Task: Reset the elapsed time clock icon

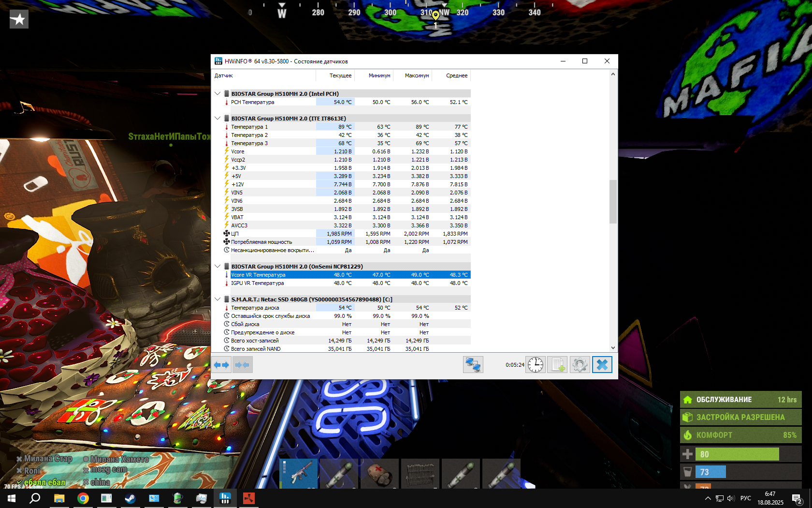Action: coord(536,365)
